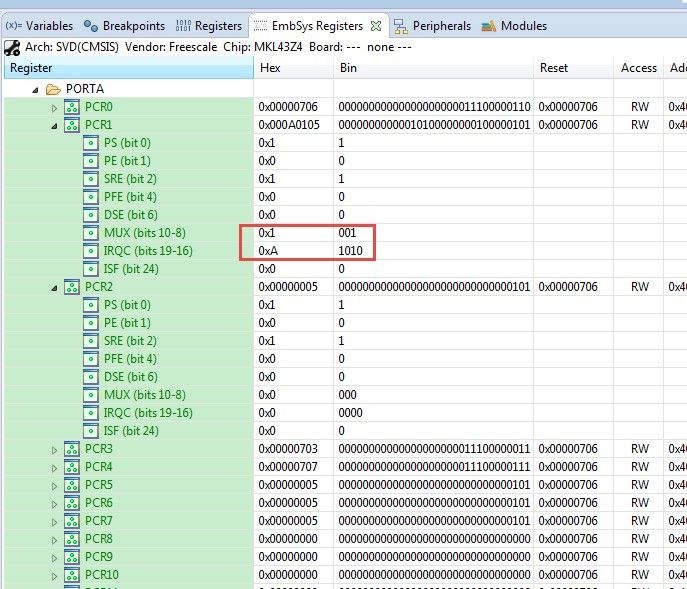687x589 pixels.
Task: Collapse the PCR1 register
Action: coord(54,126)
